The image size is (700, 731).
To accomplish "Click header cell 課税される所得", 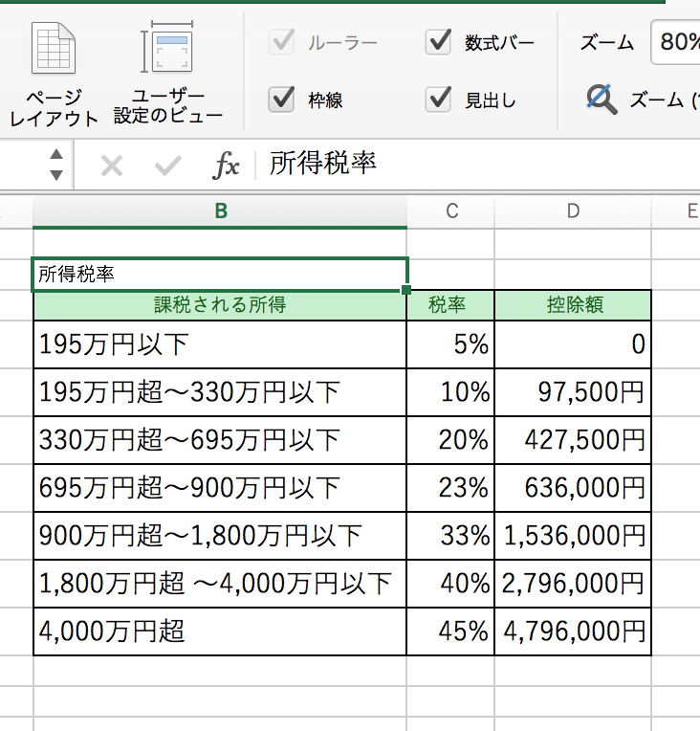I will click(x=220, y=305).
